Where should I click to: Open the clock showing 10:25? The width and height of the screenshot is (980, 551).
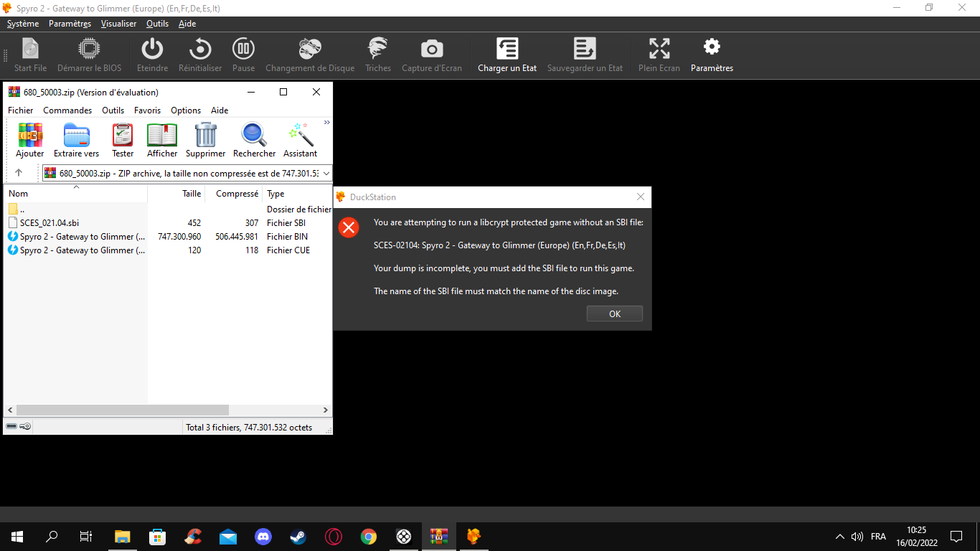(x=916, y=537)
